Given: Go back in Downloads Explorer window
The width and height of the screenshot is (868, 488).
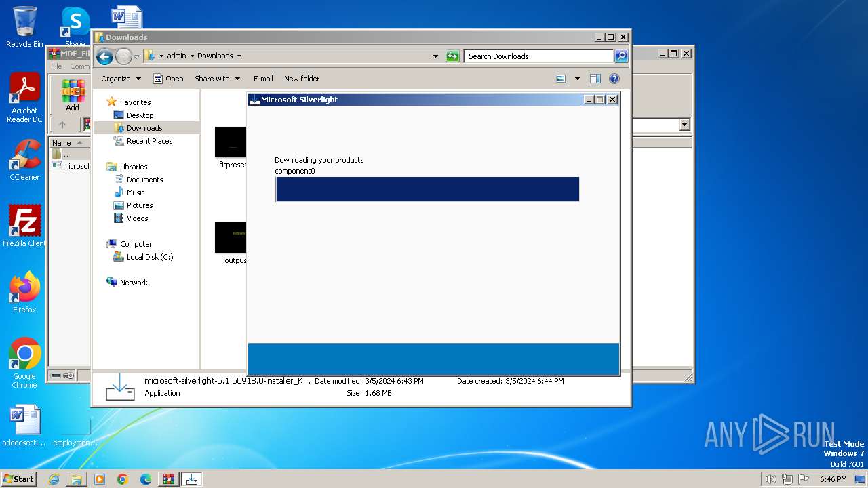Looking at the screenshot, I should (104, 56).
